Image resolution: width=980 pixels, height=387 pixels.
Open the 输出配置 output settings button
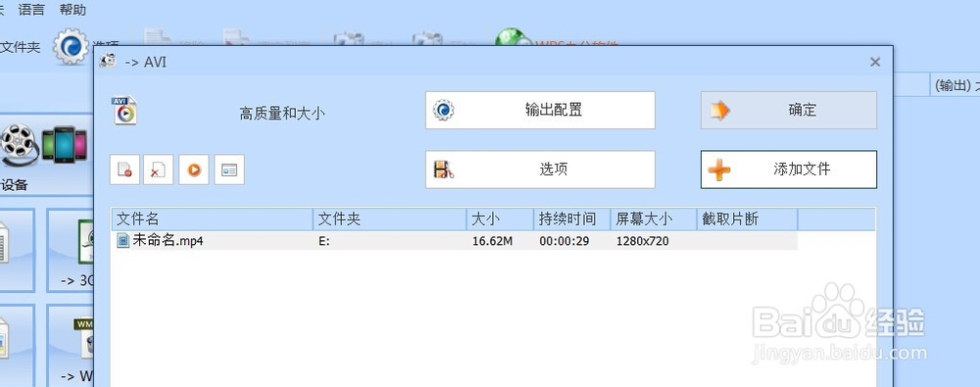click(540, 110)
